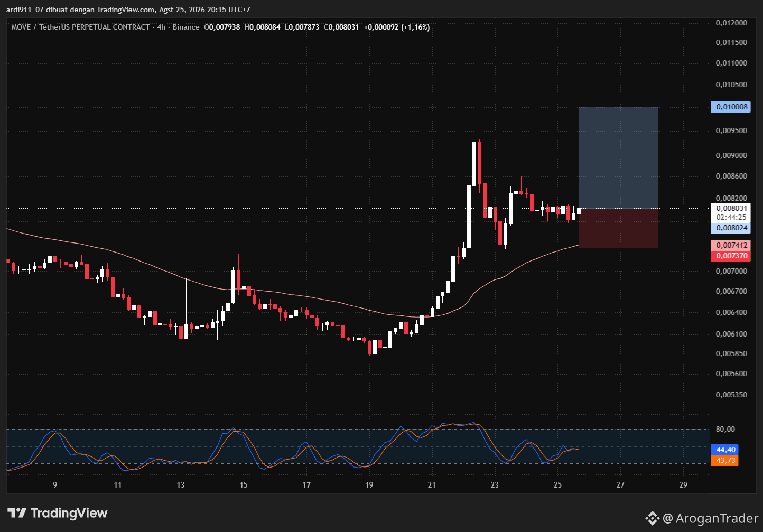Click the date label 9 on the time axis
Image resolution: width=763 pixels, height=532 pixels.
coord(55,484)
